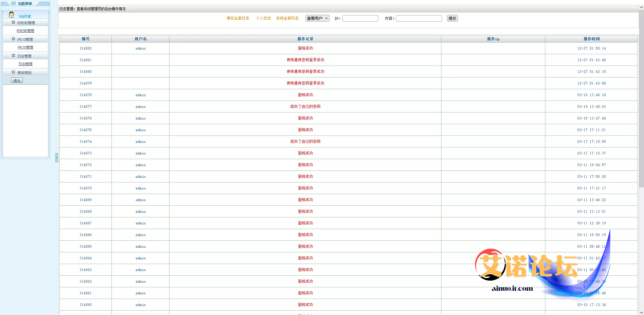
Task: Collapse the 日志管理 section minus icon
Action: (x=13, y=56)
